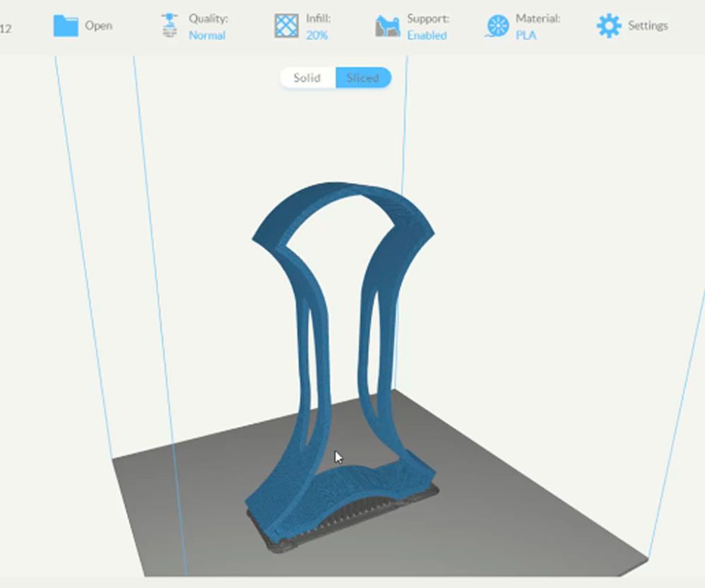Click the Settings menu entry
Viewport: 705px width, 588px height.
[x=648, y=25]
